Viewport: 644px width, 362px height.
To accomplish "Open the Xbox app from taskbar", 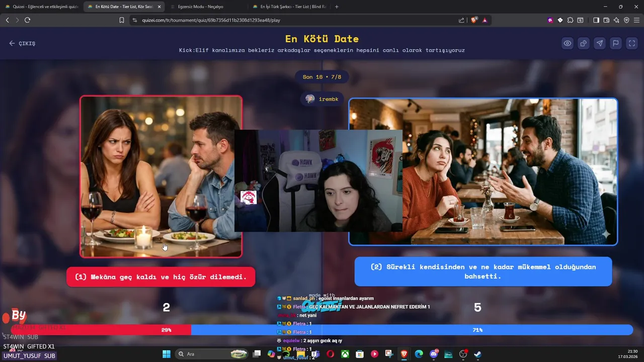I will tap(345, 354).
